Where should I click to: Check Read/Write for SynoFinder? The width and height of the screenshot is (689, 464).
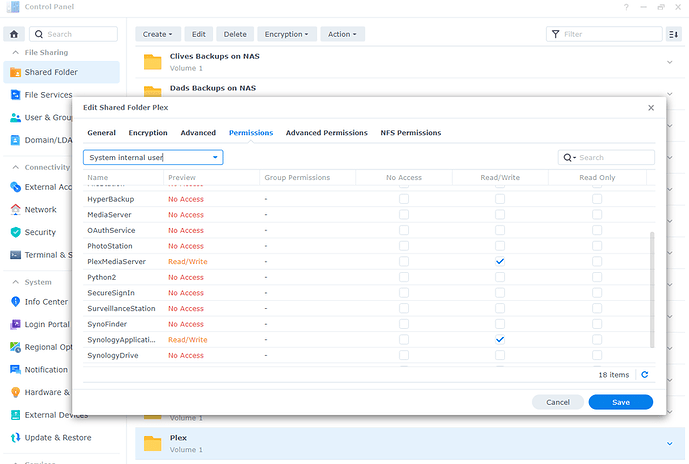click(x=500, y=324)
